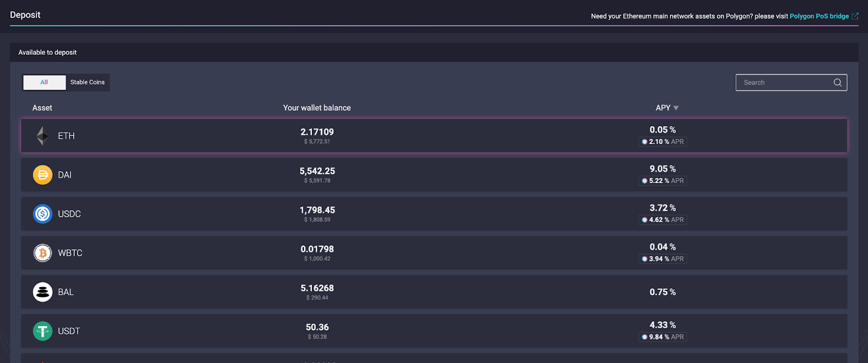This screenshot has height=363, width=868.
Task: Click the Deposit page title
Action: [25, 15]
